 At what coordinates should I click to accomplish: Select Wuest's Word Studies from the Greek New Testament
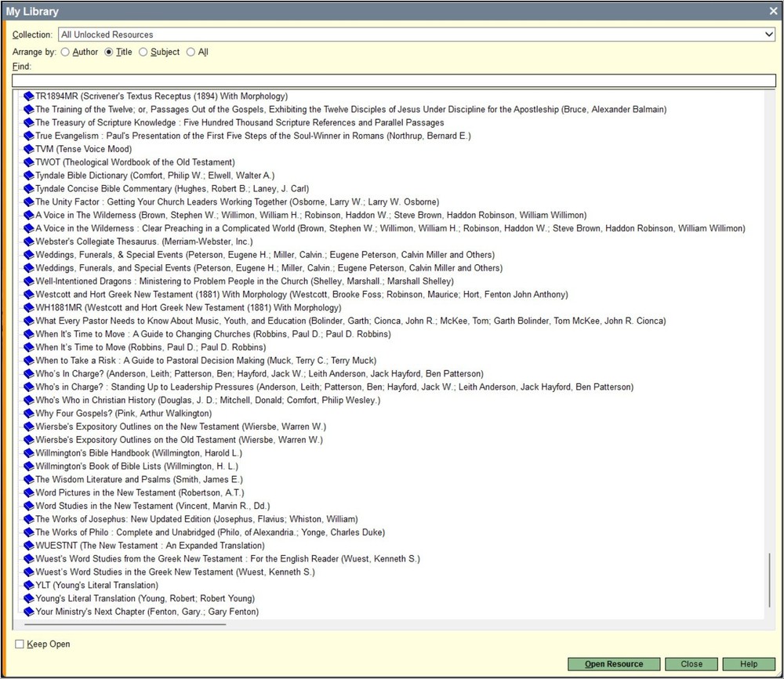(x=227, y=559)
